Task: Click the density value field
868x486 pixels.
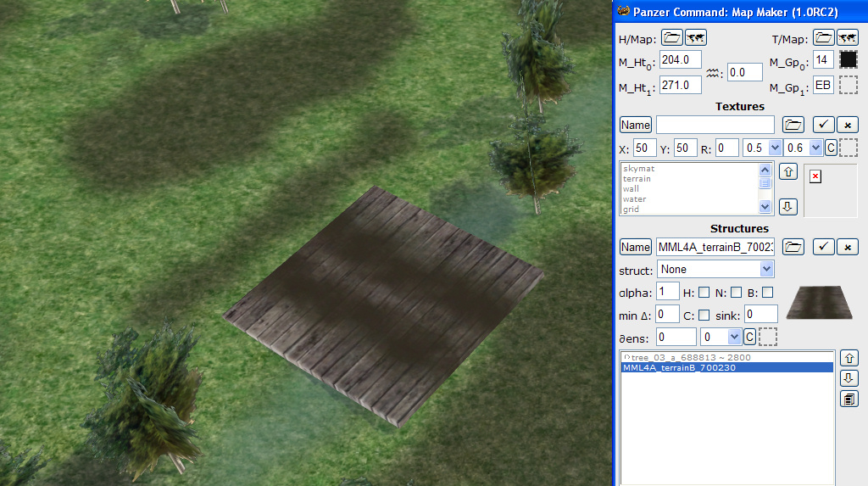Action: click(676, 337)
